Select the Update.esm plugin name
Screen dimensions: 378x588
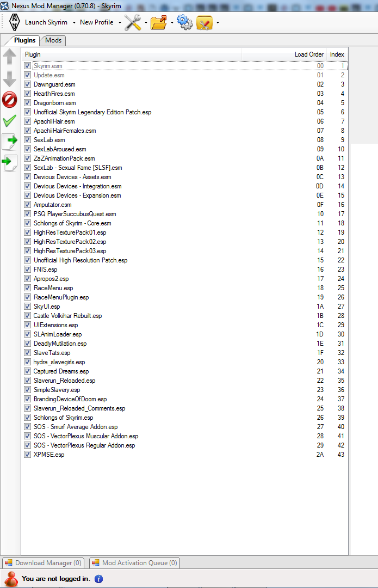49,75
